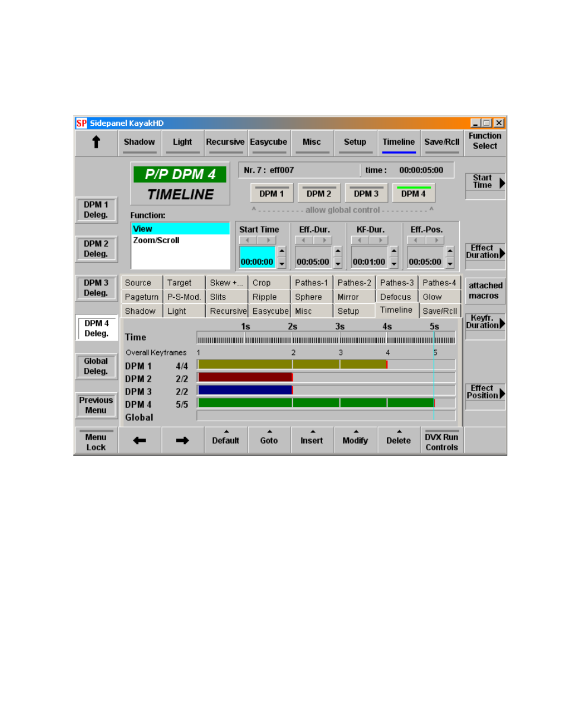This screenshot has width=566, height=728.
Task: Click the left arrow button beside Menu Lock
Action: click(139, 440)
